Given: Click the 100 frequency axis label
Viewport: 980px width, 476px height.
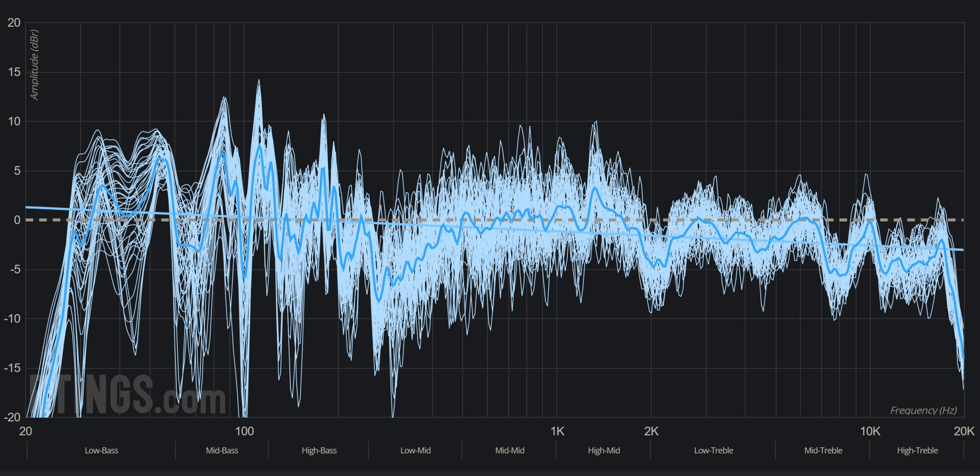Looking at the screenshot, I should pos(244,431).
